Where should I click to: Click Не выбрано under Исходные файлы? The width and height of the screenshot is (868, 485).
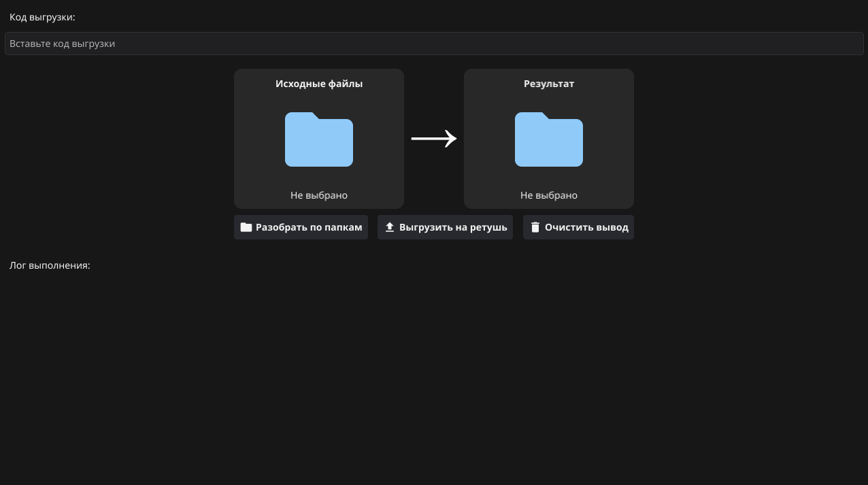(318, 195)
